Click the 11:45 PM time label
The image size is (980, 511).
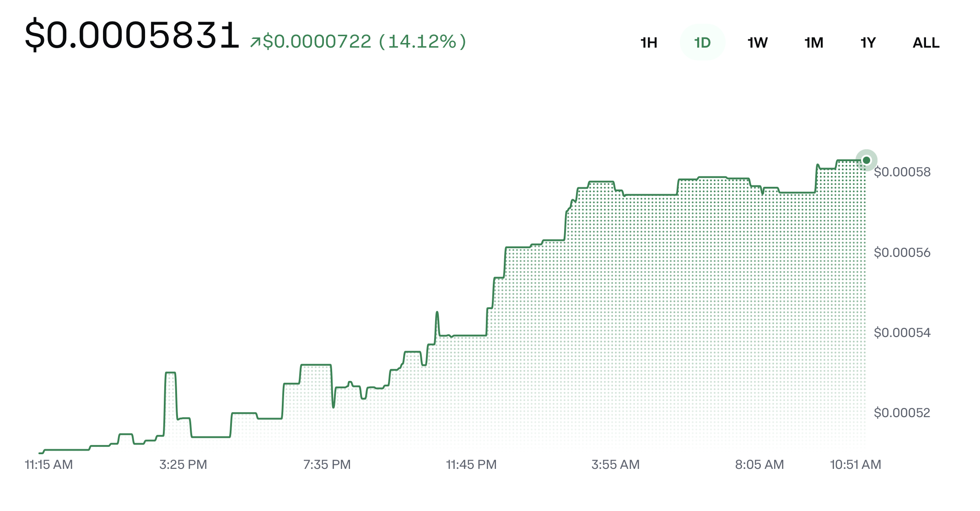coord(471,465)
